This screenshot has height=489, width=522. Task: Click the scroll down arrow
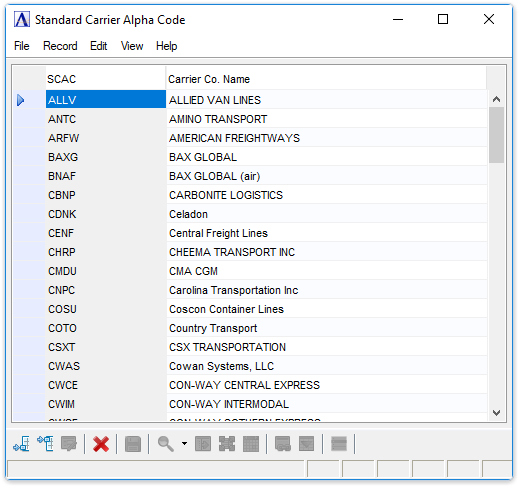tap(496, 413)
